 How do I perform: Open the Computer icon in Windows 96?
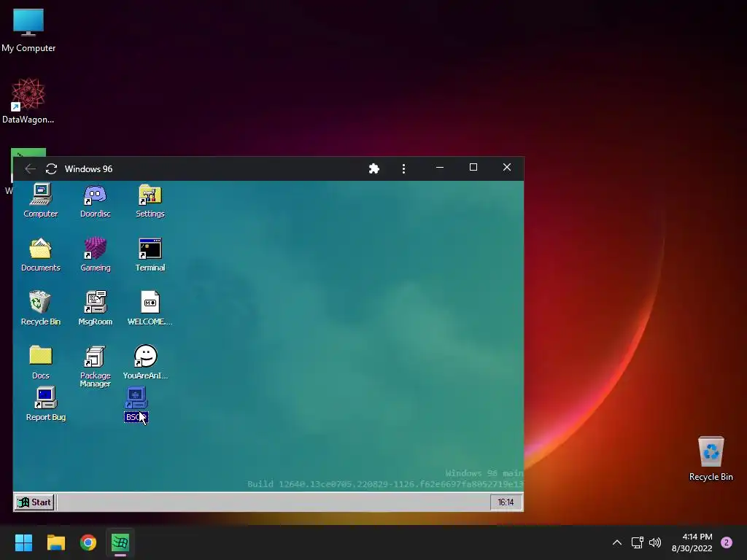pyautogui.click(x=41, y=201)
